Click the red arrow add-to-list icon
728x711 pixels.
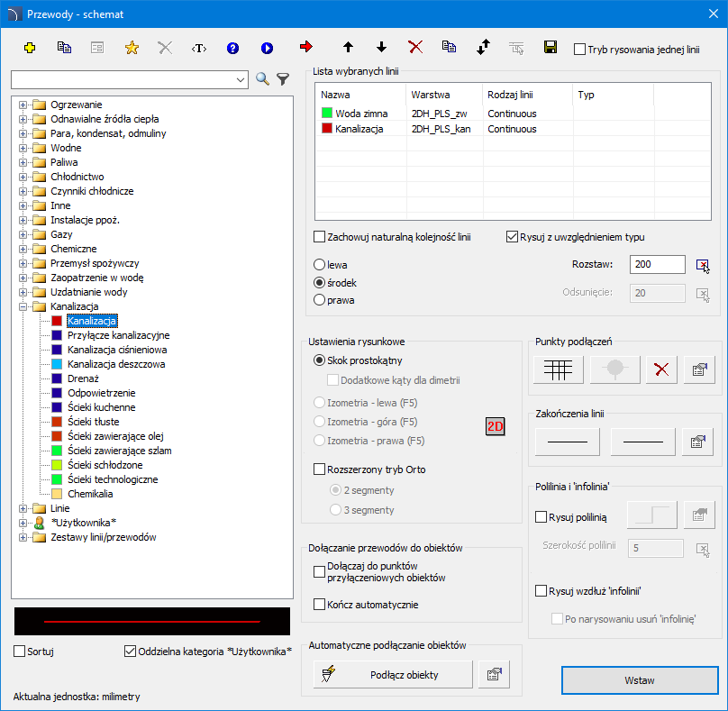click(306, 47)
